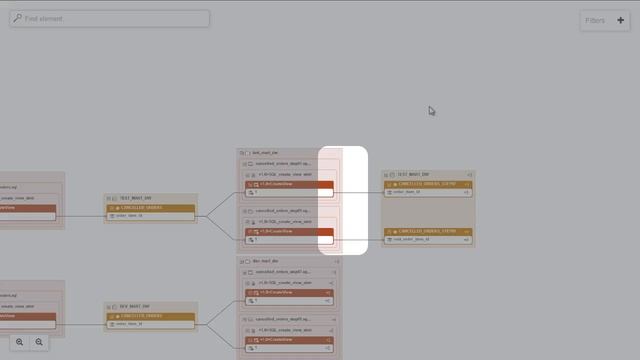Select asterisk column row under step02 in dev_mart_dw

289,349
